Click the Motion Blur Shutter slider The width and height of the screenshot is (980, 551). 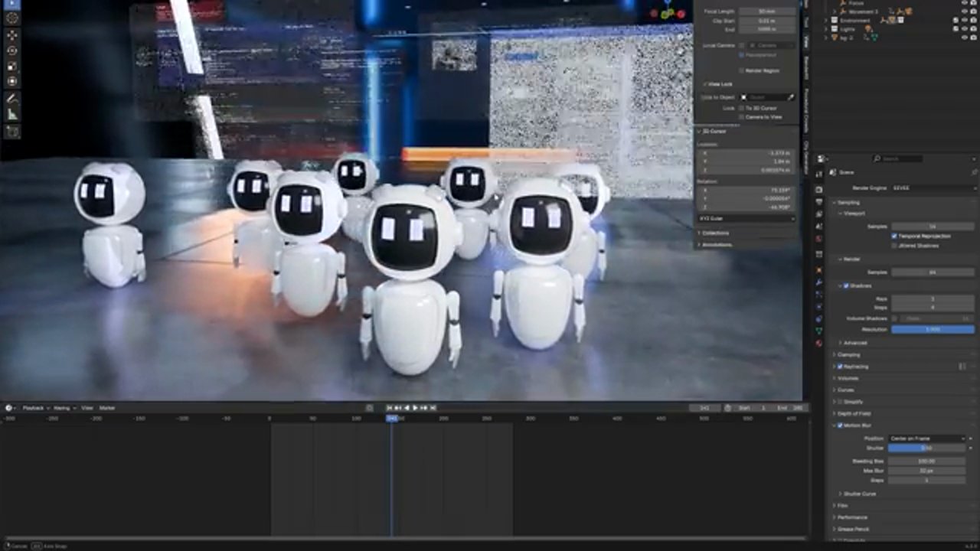(927, 448)
